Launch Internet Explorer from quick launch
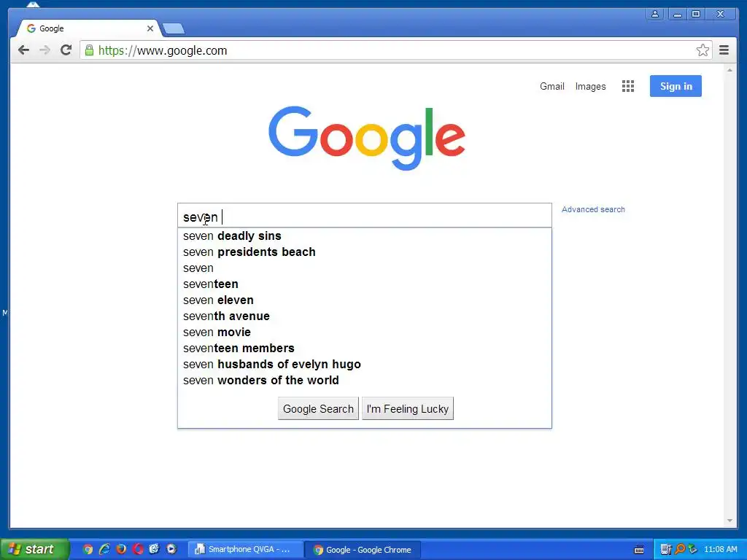This screenshot has width=747, height=560. (x=104, y=549)
